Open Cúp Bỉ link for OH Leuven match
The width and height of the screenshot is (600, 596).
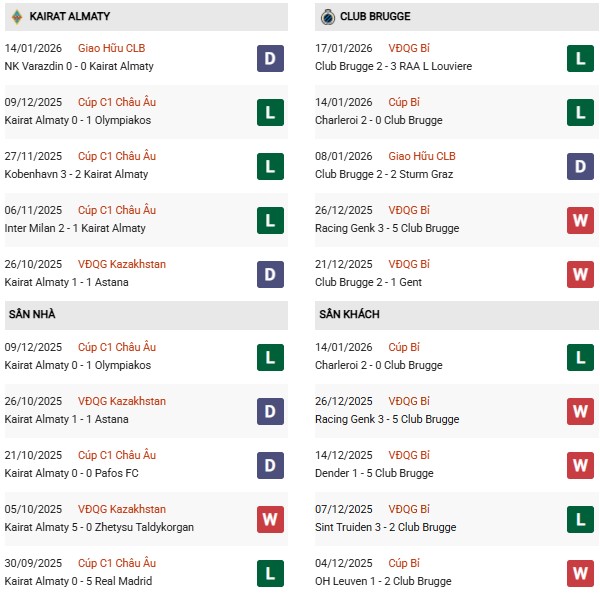pyautogui.click(x=404, y=563)
